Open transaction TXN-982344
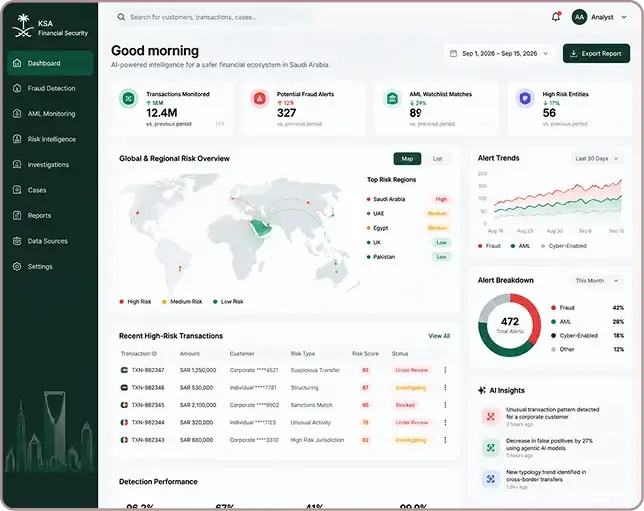Image resolution: width=644 pixels, height=511 pixels. (x=148, y=422)
